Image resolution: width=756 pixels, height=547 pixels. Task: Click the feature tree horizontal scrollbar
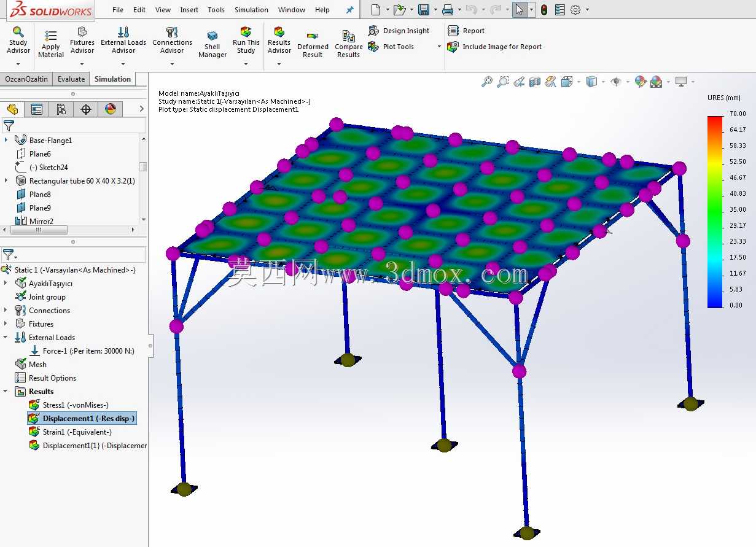tap(38, 230)
